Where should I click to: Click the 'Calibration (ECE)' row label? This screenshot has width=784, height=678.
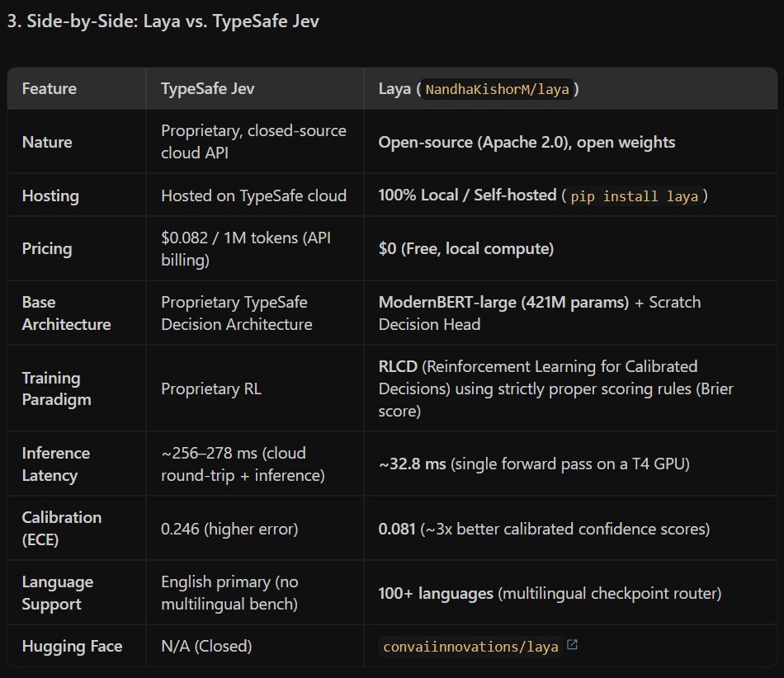coord(62,528)
